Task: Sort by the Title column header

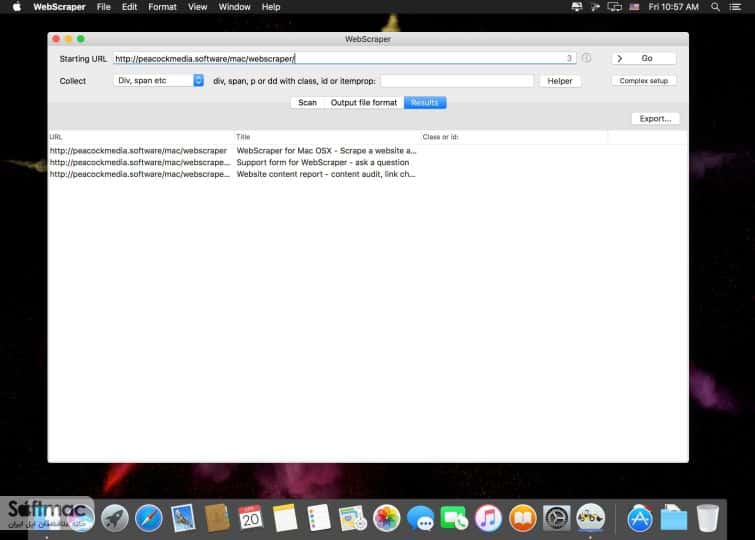Action: tap(327, 137)
